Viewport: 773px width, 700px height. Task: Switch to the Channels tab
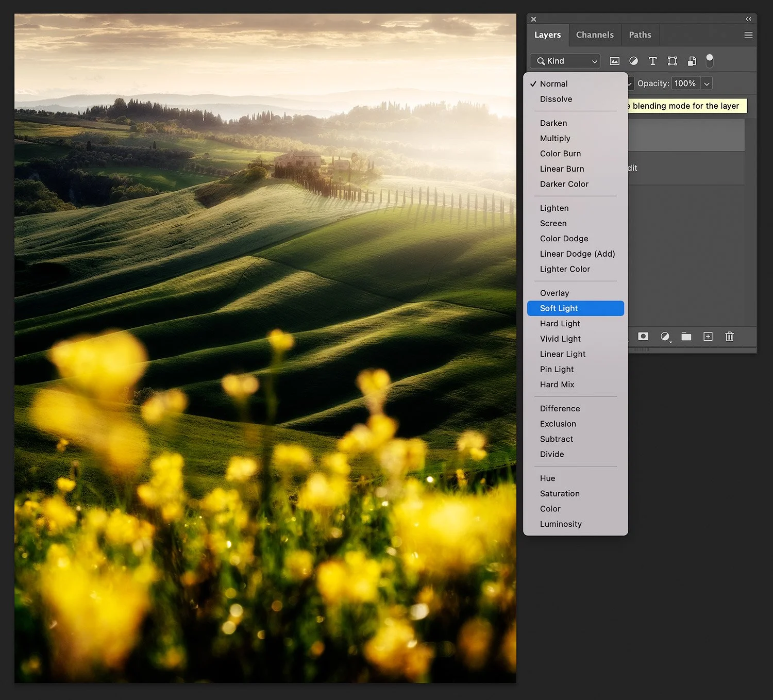(595, 35)
